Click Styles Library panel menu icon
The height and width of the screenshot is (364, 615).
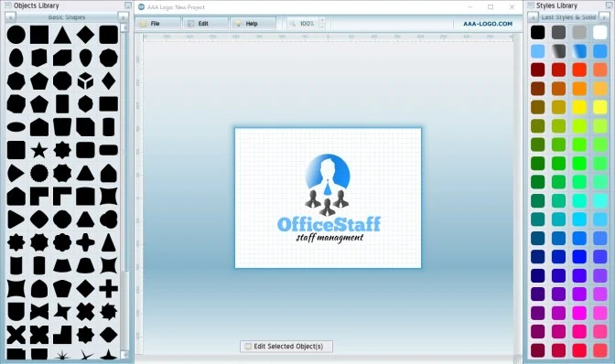pos(531,5)
